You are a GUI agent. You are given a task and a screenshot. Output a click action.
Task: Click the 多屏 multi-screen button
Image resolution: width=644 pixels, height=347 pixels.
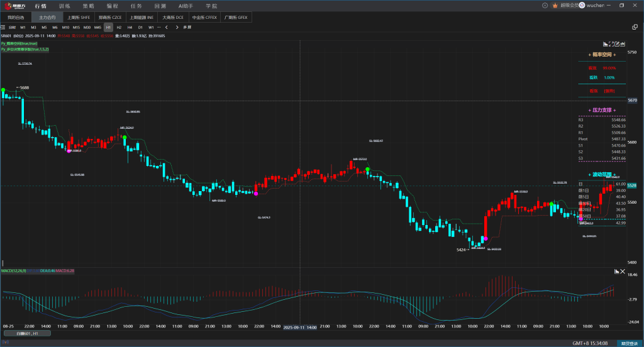tap(187, 27)
